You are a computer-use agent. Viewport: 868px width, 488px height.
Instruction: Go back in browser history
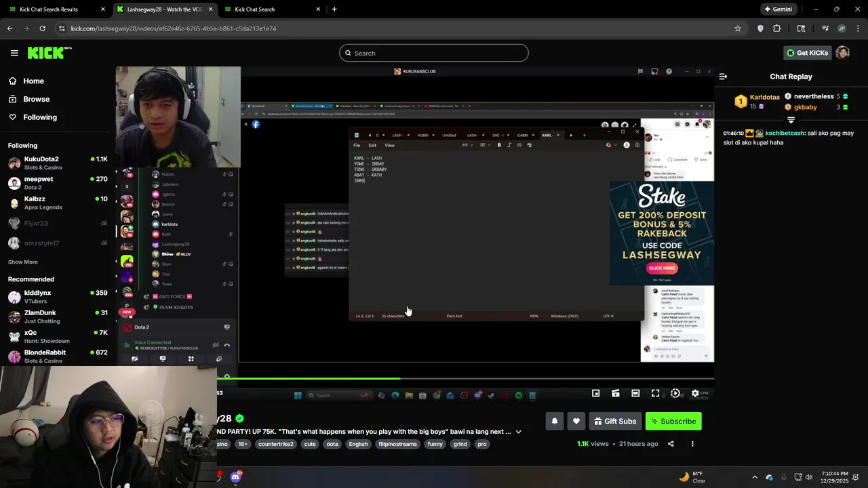(x=9, y=28)
